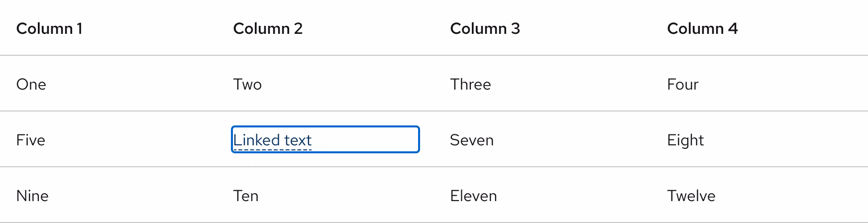Screen dimensions: 868x223
Task: Select the cell labeled Three
Action: (470, 84)
